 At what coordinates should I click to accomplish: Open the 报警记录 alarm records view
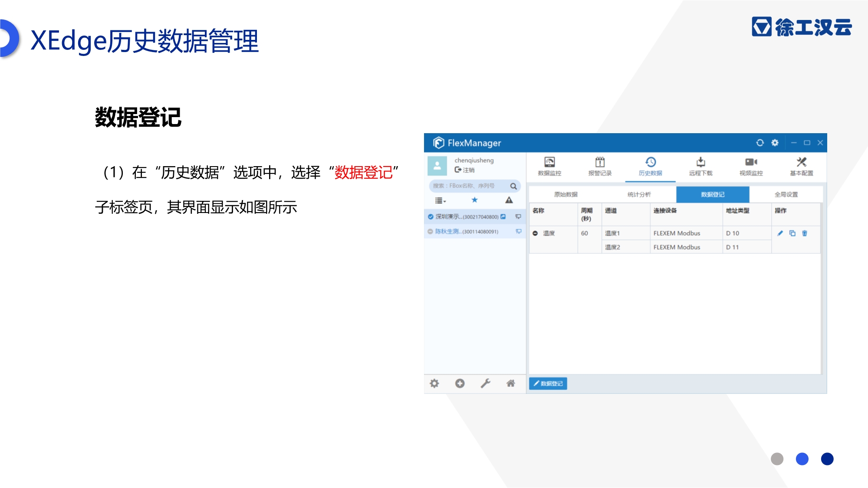[x=600, y=167]
